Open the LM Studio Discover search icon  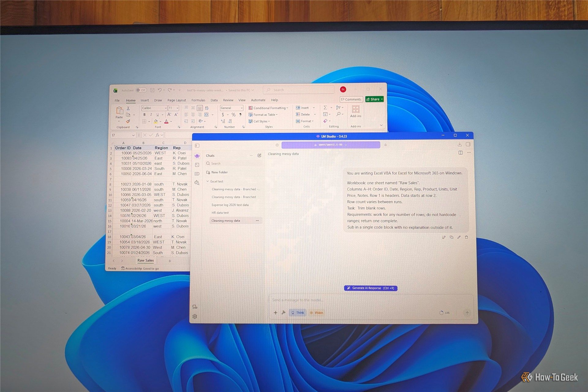point(197,183)
